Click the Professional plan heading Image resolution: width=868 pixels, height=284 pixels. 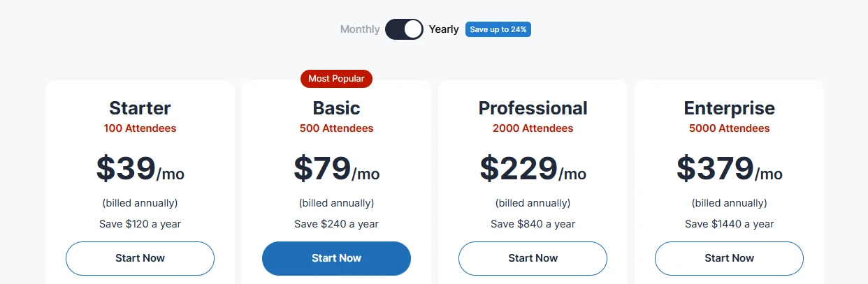click(x=533, y=108)
